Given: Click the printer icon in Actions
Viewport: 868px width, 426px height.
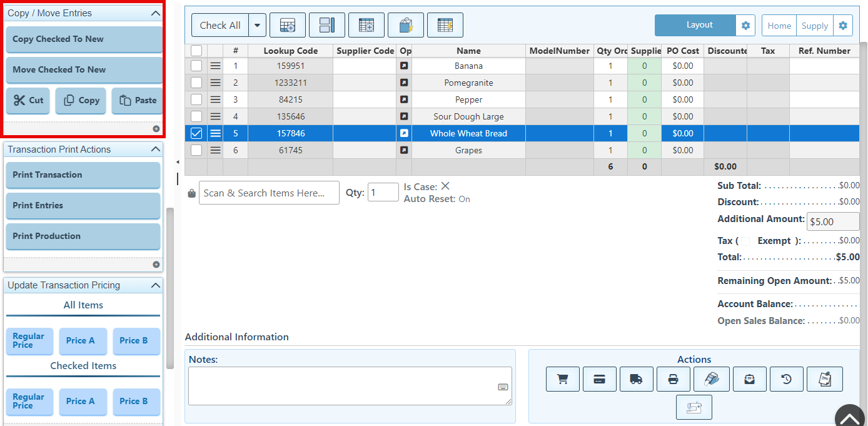Looking at the screenshot, I should pos(673,379).
